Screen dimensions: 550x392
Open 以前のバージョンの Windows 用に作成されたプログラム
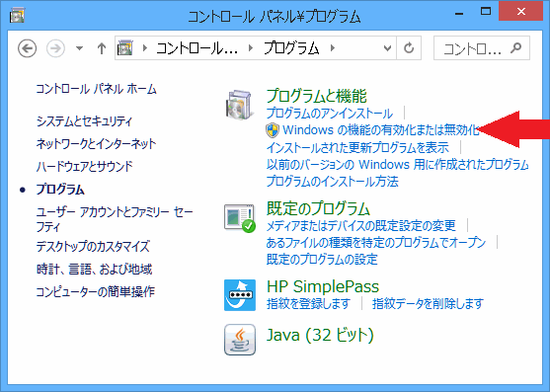tap(397, 165)
